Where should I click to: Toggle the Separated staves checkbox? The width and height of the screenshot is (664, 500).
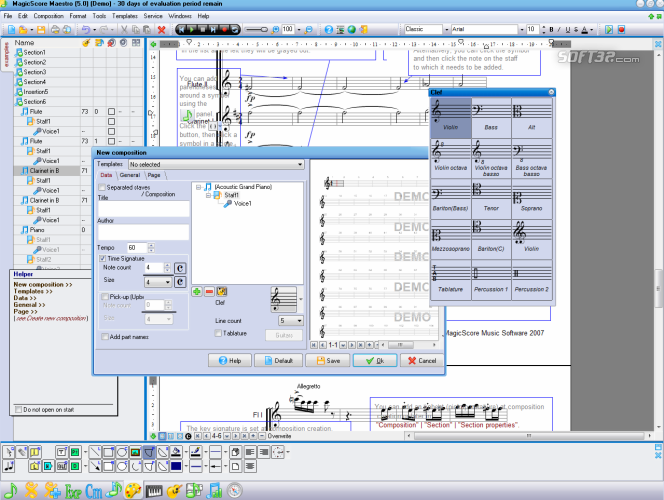coord(102,187)
